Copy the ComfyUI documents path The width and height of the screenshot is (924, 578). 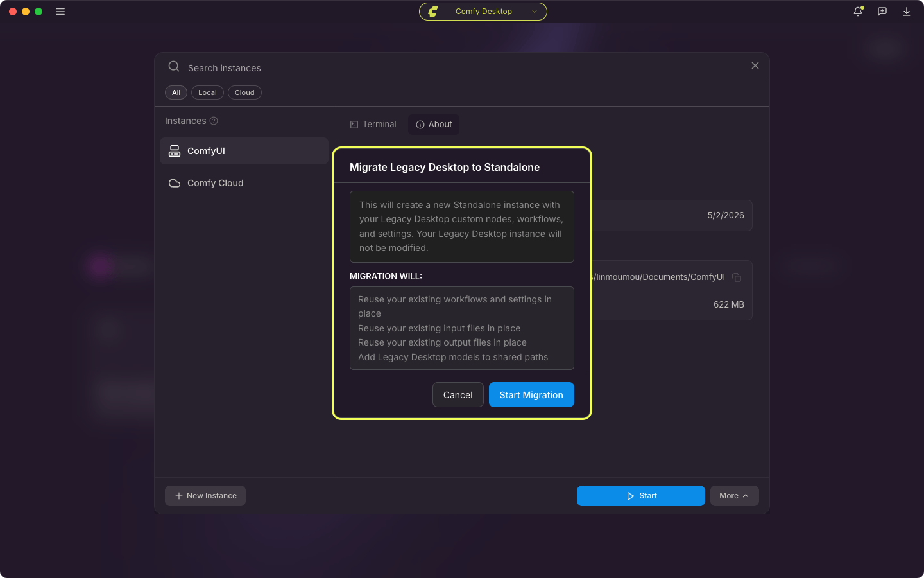[x=737, y=277]
